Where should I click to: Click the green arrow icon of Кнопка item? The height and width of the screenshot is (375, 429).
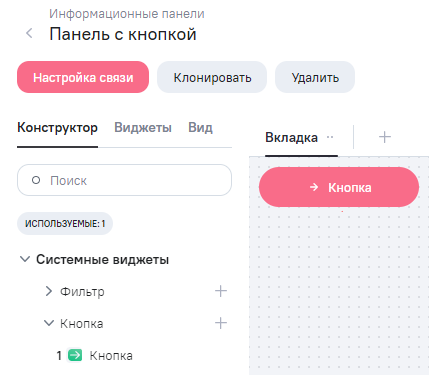[75, 355]
